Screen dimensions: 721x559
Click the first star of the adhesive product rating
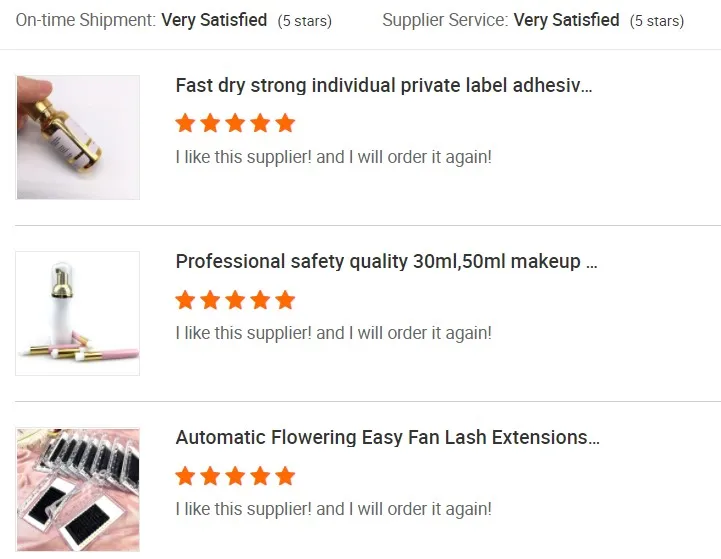(x=185, y=123)
